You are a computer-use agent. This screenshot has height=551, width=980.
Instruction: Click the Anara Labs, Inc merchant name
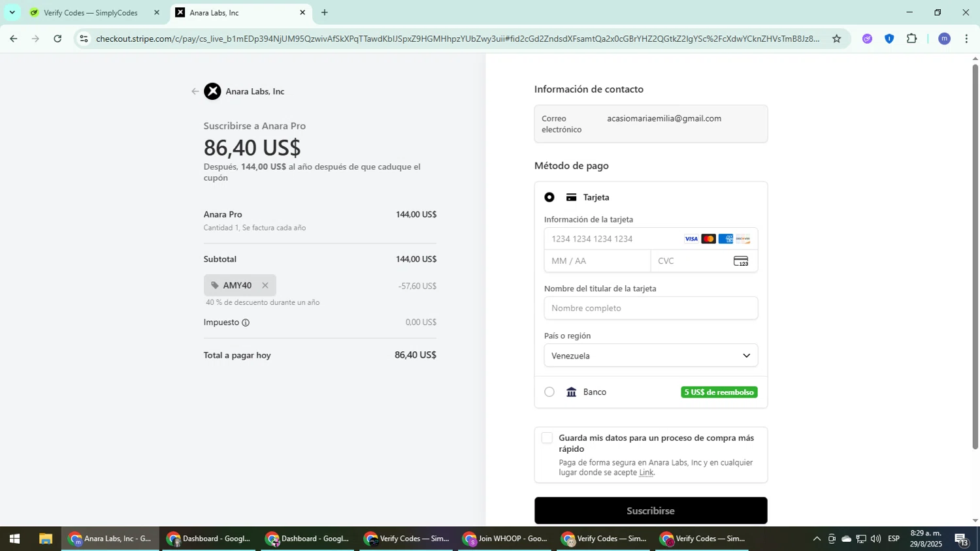255,91
